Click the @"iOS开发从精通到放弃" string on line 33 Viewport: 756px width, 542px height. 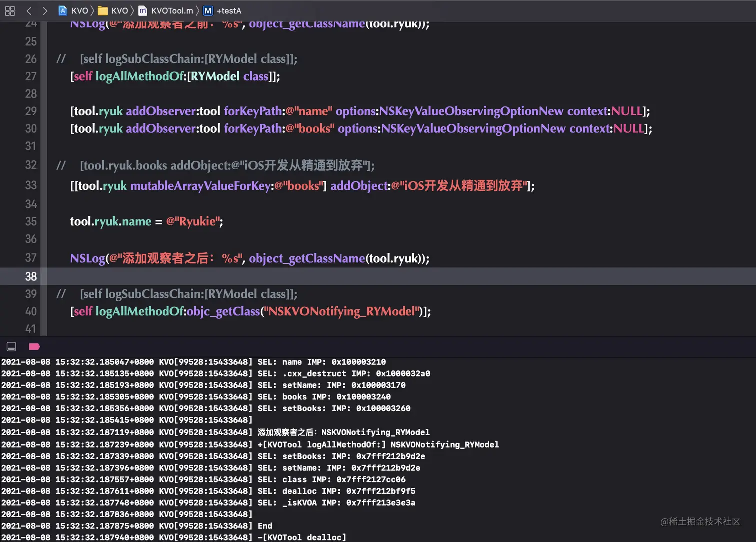point(459,186)
